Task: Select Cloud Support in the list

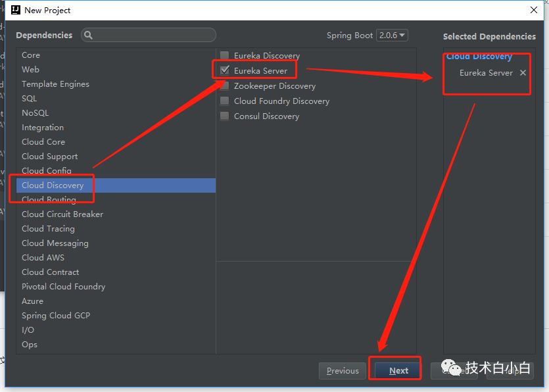Action: 116,157
